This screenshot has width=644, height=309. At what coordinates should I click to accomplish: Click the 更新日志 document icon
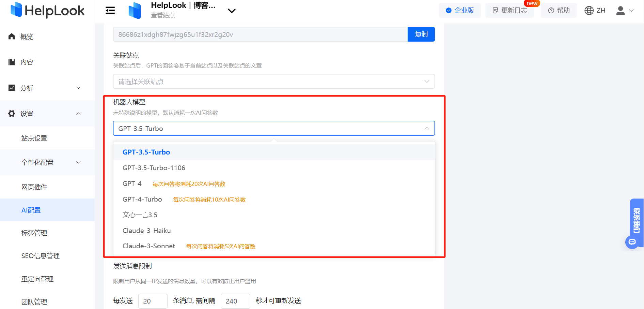tap(495, 11)
